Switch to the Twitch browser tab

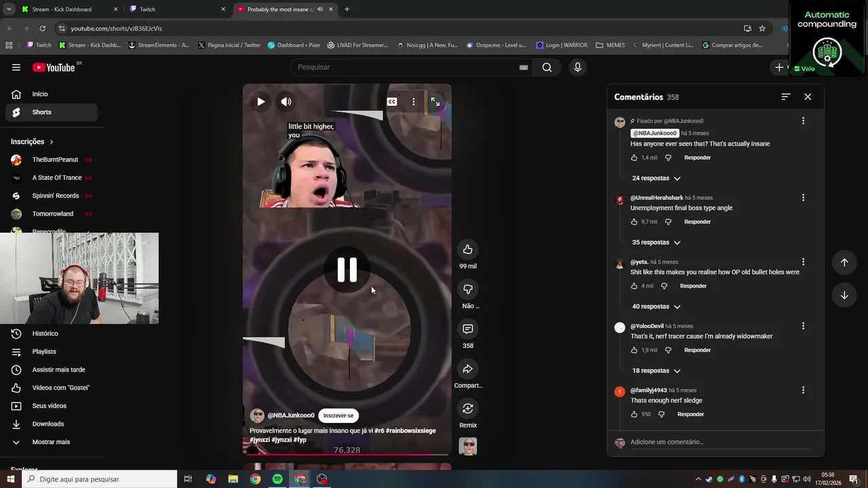point(177,9)
